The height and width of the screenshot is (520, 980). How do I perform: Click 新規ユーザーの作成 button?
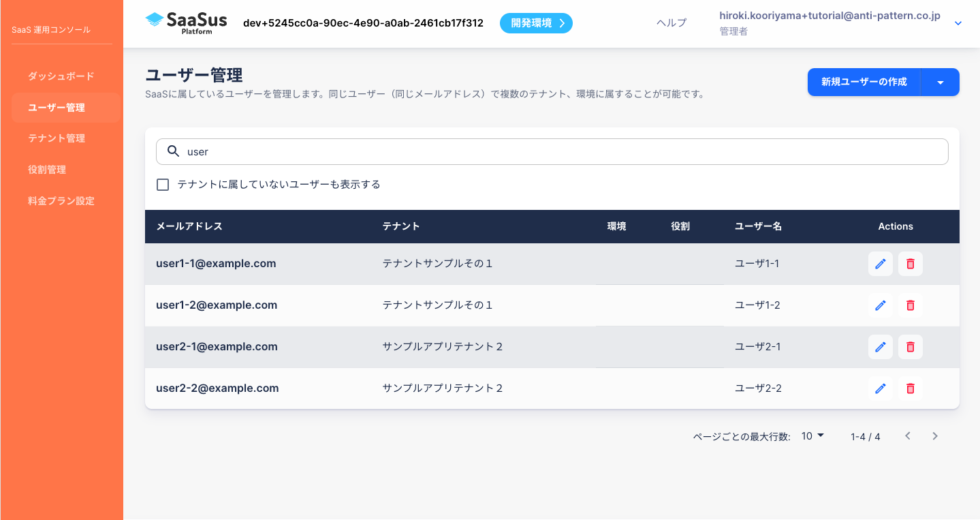[864, 82]
